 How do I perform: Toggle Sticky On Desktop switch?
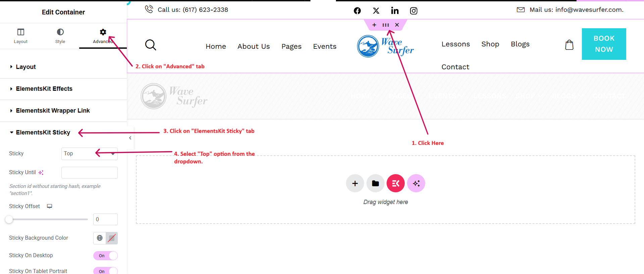coord(105,256)
